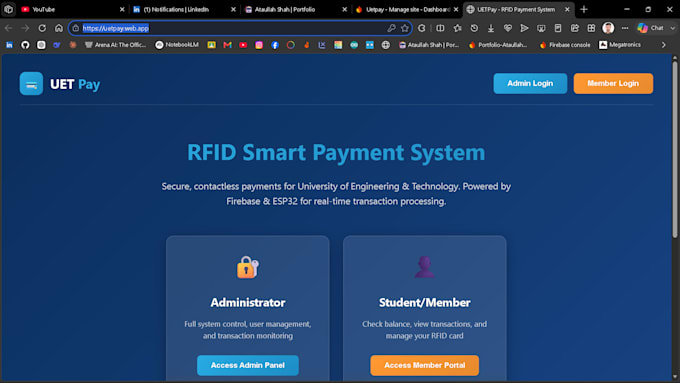Close the YouTube tab

[x=122, y=9]
